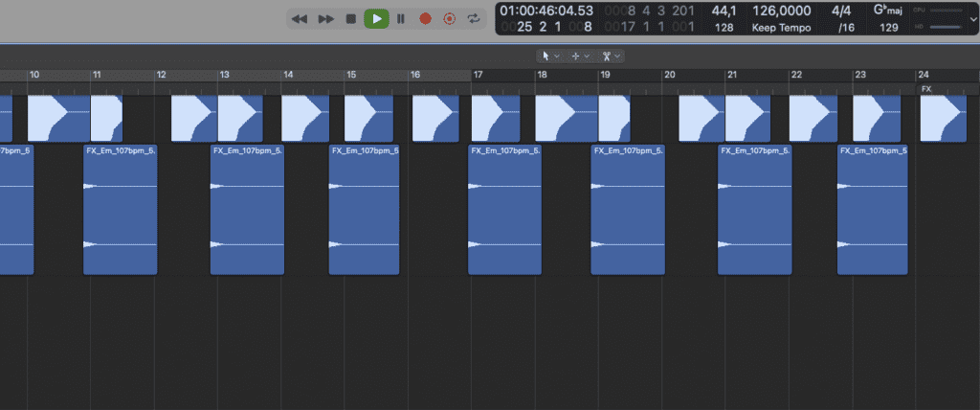Open the Scissors tool menu

click(612, 57)
